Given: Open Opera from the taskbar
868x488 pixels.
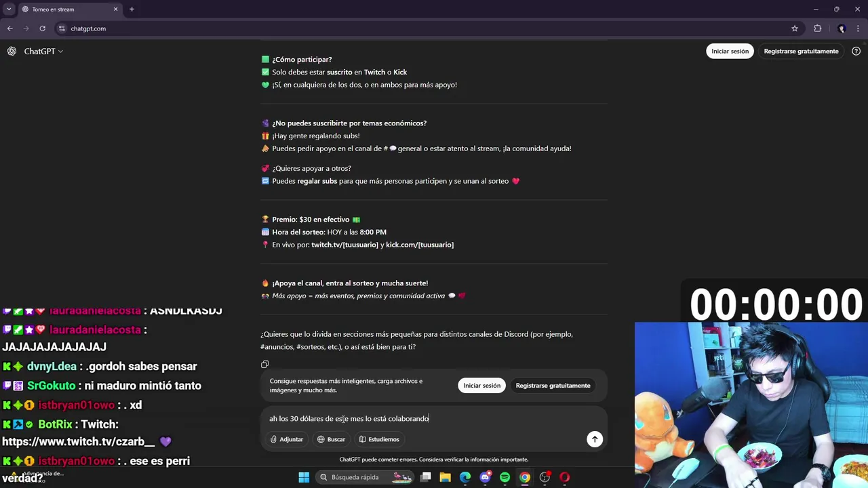Looking at the screenshot, I should pyautogui.click(x=564, y=477).
